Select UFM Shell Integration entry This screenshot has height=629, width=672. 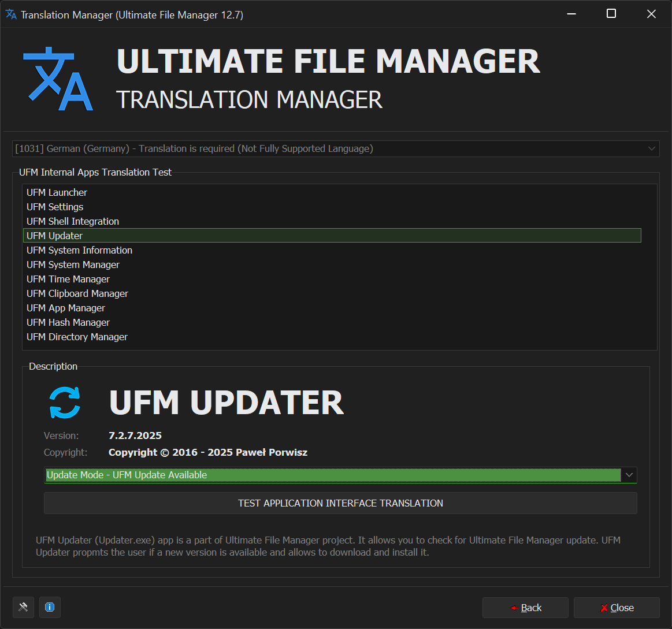pyautogui.click(x=73, y=221)
